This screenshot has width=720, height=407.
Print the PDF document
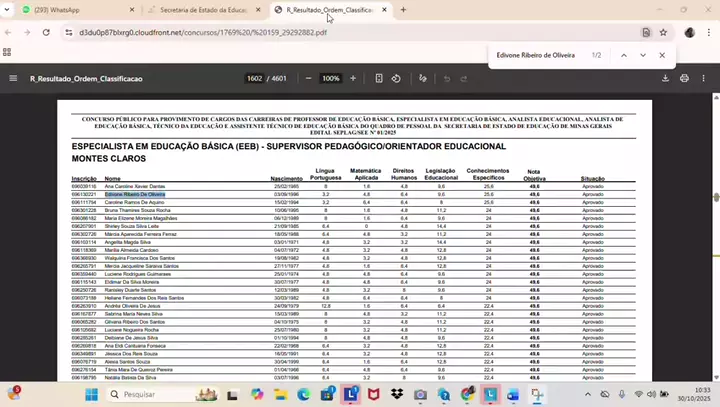click(684, 78)
